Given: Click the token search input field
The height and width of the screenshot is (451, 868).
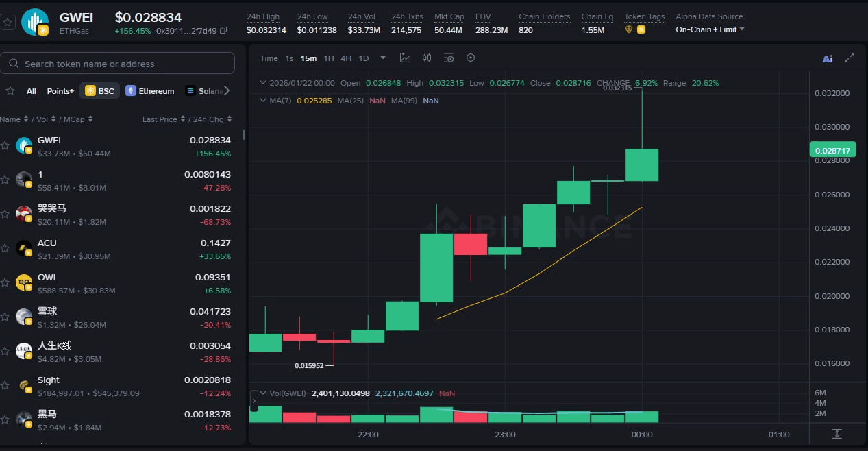Looking at the screenshot, I should click(117, 62).
